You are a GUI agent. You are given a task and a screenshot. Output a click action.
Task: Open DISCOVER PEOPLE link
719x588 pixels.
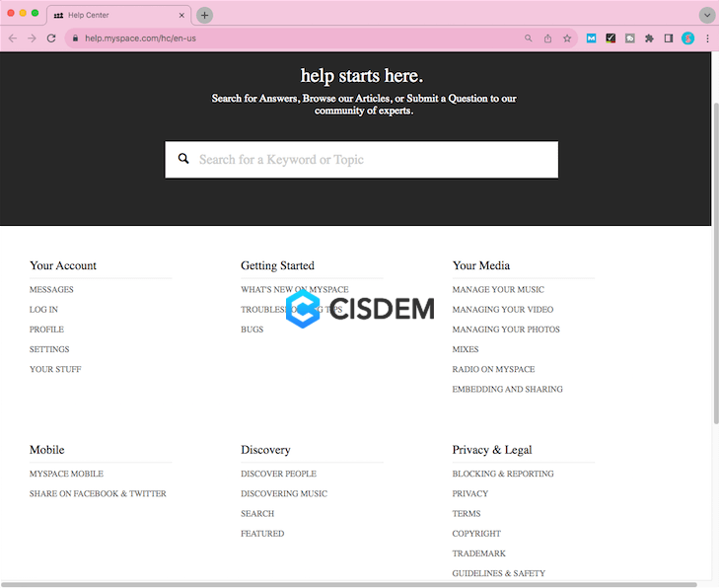pyautogui.click(x=278, y=474)
